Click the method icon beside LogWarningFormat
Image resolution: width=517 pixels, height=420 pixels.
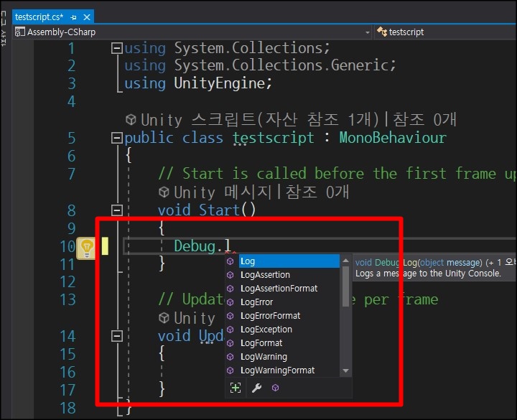click(x=230, y=370)
